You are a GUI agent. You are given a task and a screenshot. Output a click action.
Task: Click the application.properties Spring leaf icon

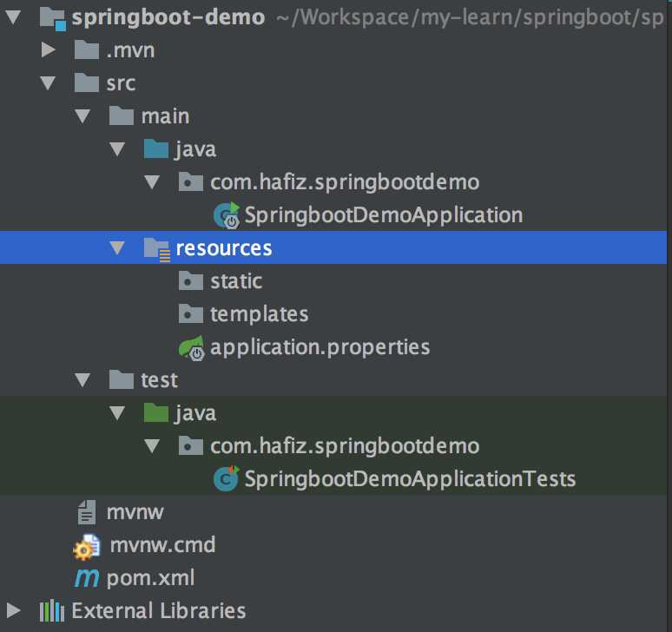tap(192, 348)
